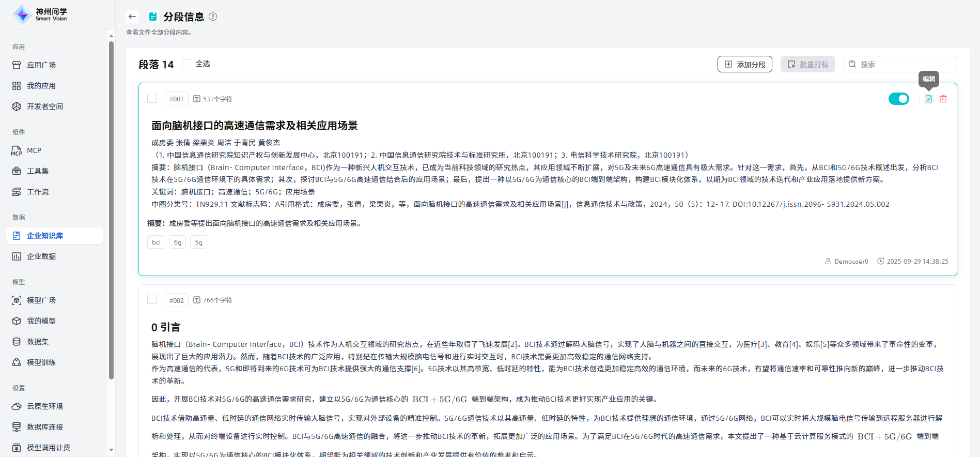This screenshot has height=457, width=980.
Task: Go to 企业知识库 menu item
Action: pyautogui.click(x=45, y=236)
